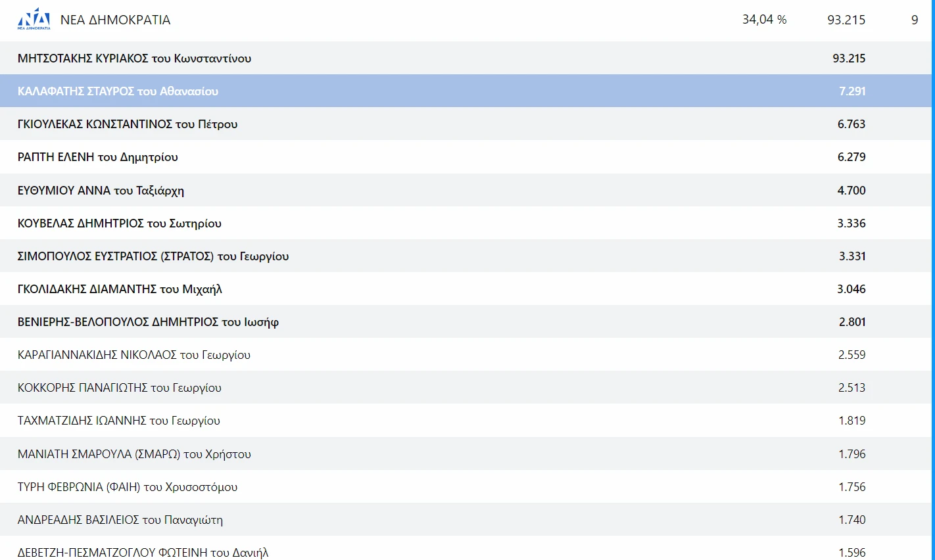Click ΤΑΧΜΑΤΖΙΔΗΣ ΙΩΑΝΝΗΣ candidate name

pyautogui.click(x=119, y=421)
